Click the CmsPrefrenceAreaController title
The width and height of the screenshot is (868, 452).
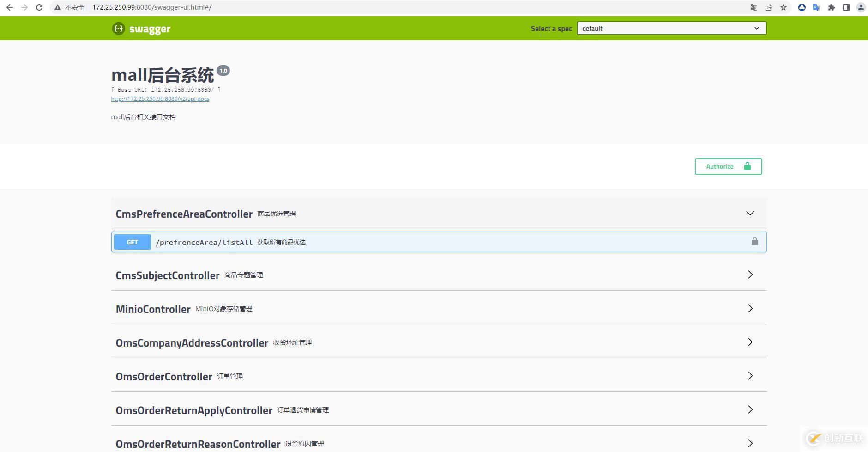click(x=184, y=214)
